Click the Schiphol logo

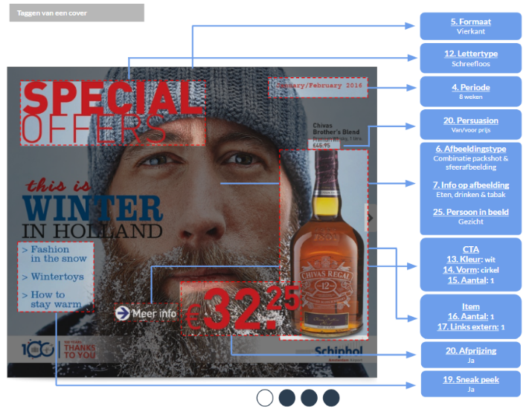pyautogui.click(x=339, y=353)
